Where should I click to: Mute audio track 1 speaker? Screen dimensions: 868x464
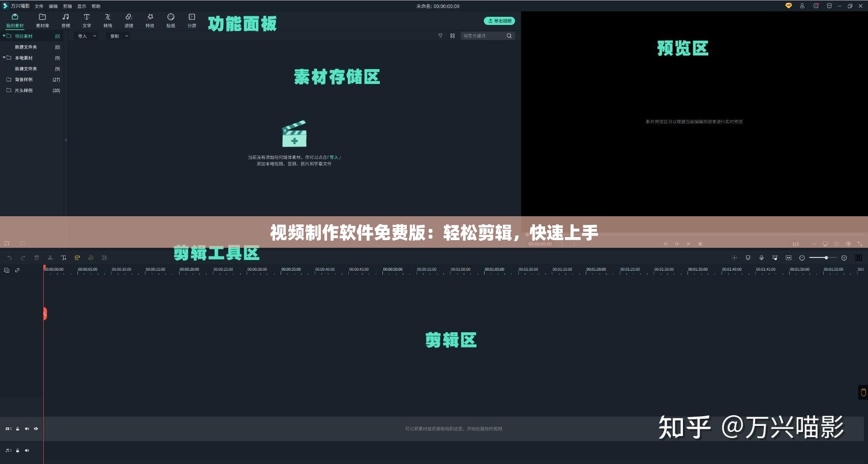[x=27, y=450]
